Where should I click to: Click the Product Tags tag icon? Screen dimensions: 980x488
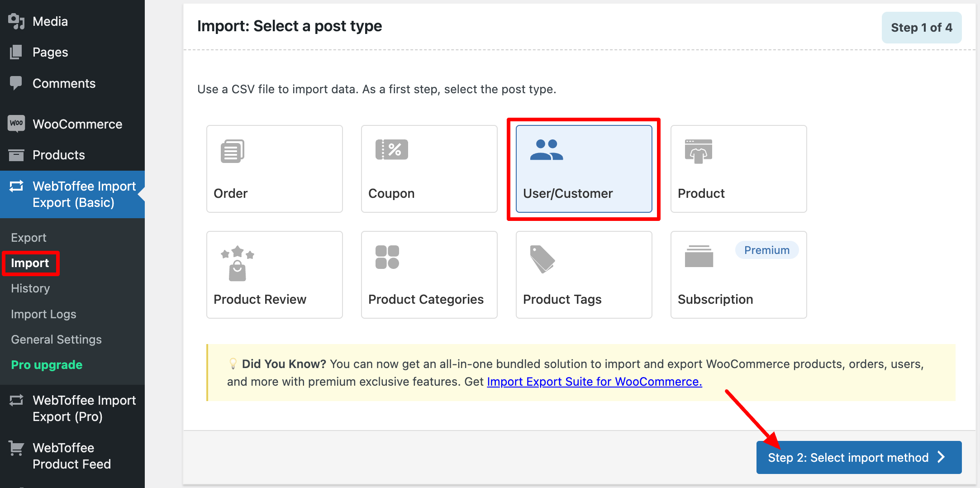click(x=542, y=259)
